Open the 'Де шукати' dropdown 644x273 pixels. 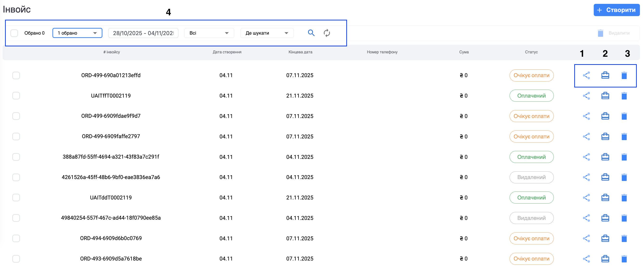[267, 33]
